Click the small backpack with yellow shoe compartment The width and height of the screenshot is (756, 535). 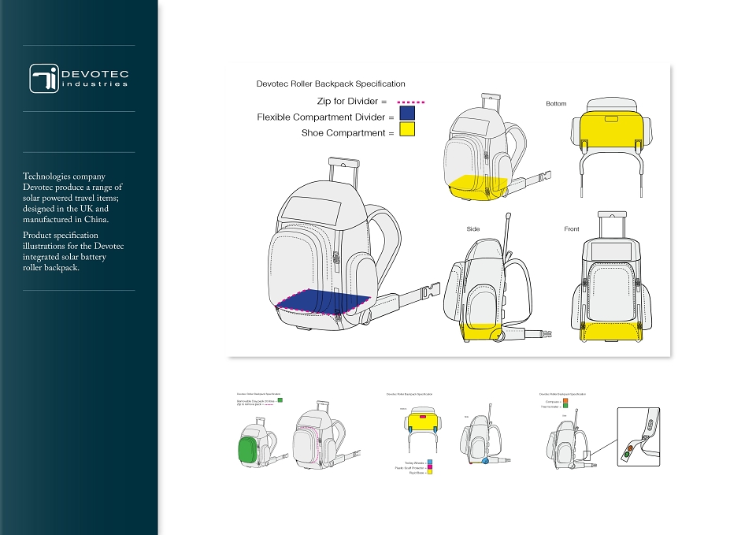[497, 147]
